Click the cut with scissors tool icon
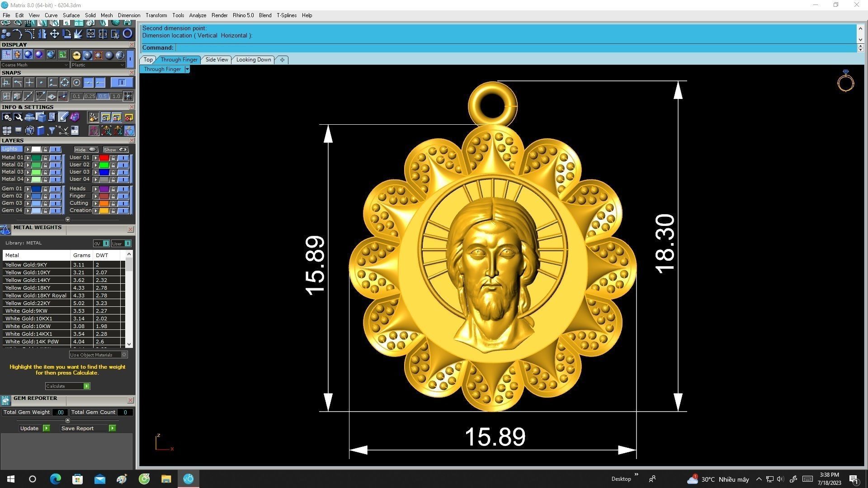Image resolution: width=868 pixels, height=488 pixels. tap(115, 34)
